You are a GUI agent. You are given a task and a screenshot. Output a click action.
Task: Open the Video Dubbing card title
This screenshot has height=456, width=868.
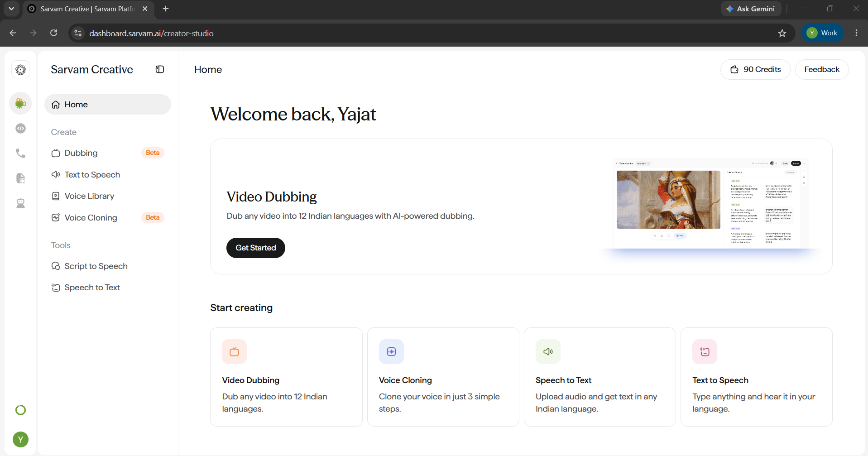(x=251, y=380)
